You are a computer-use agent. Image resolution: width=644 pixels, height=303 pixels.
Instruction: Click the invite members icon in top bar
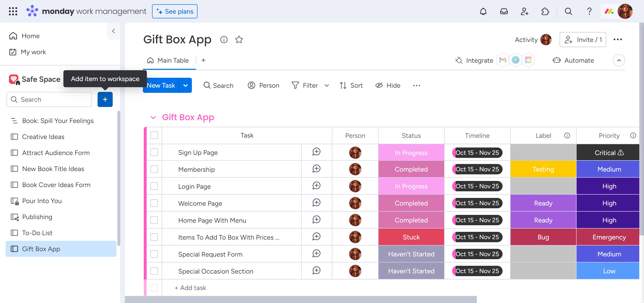click(524, 12)
